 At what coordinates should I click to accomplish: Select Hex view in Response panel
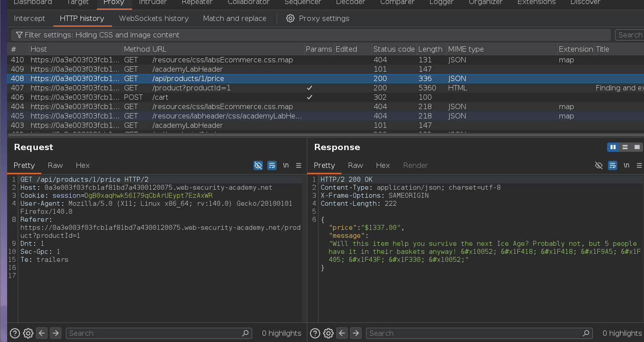(383, 165)
